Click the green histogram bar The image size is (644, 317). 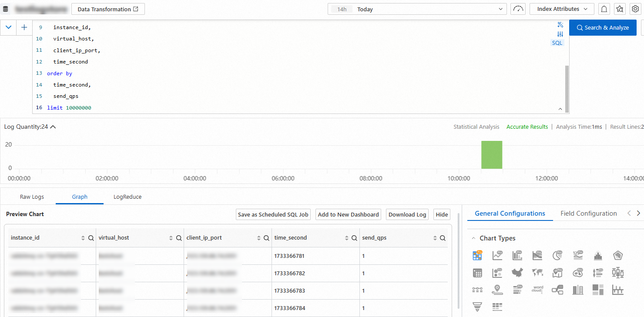(x=492, y=155)
